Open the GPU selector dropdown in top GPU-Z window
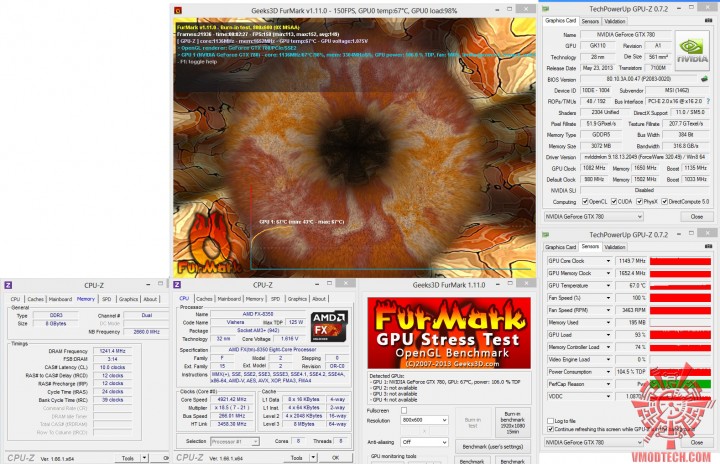 594,216
